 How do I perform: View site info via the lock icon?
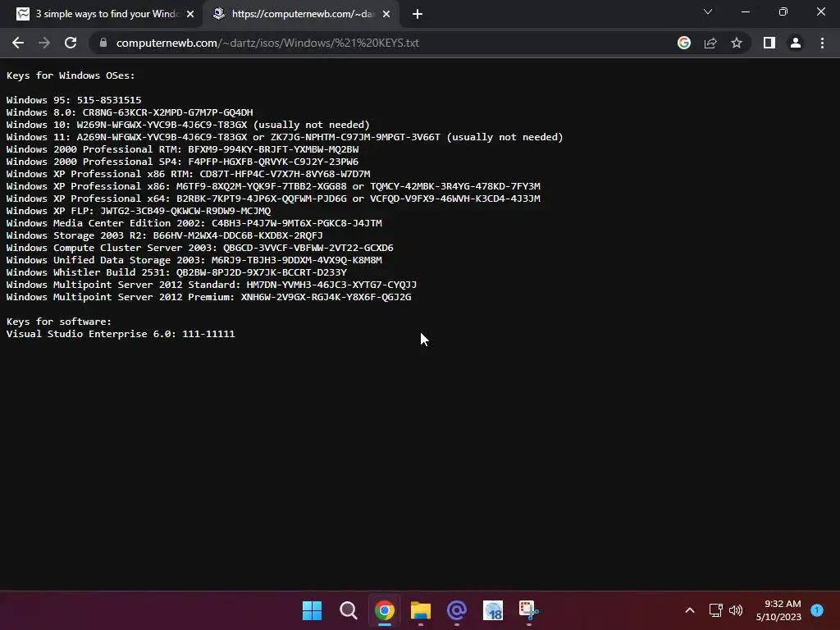[x=103, y=43]
